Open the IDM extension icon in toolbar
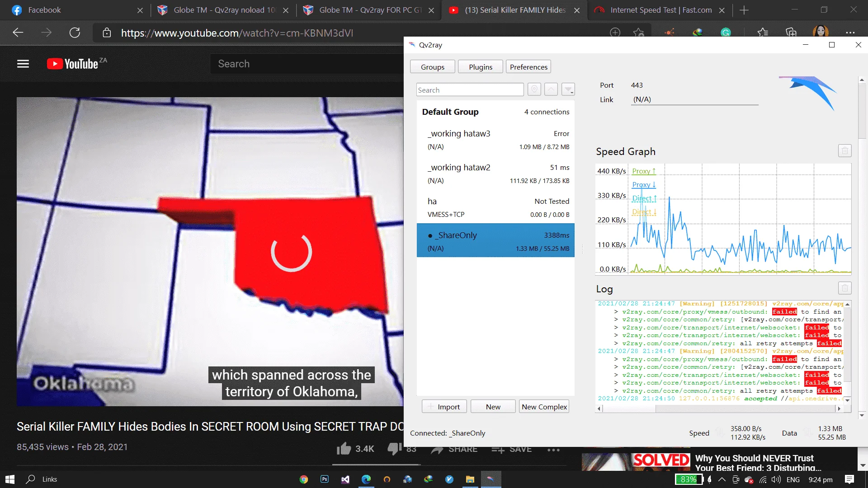 (x=698, y=33)
